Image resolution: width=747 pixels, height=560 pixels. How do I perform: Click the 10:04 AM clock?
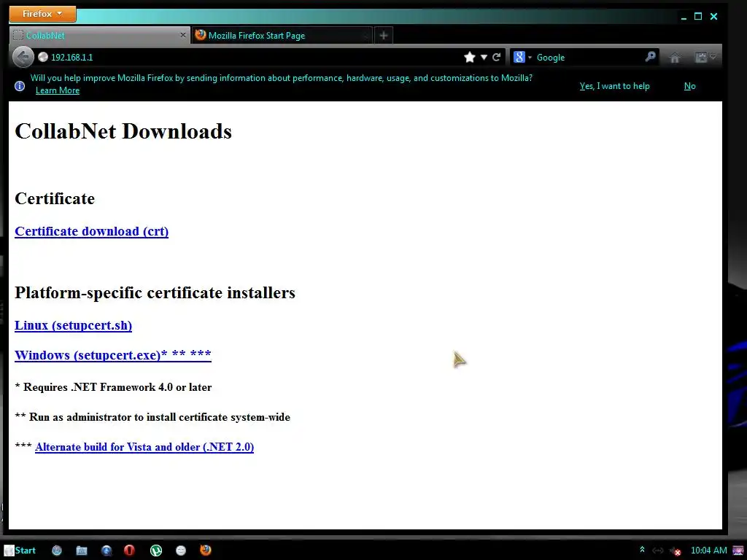click(x=709, y=551)
